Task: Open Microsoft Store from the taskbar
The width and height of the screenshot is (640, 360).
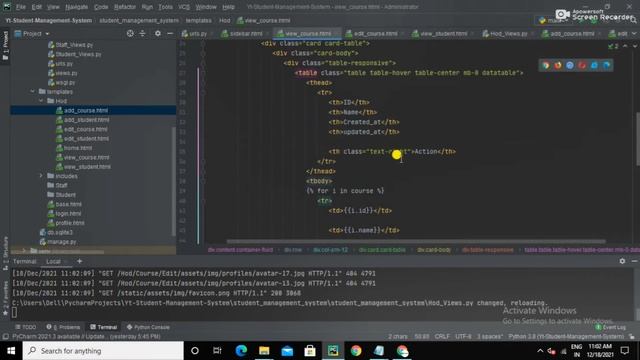Action: [310, 351]
